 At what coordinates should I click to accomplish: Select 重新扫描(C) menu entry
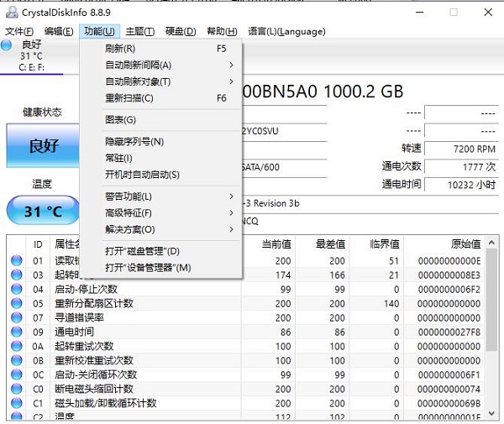(160, 98)
